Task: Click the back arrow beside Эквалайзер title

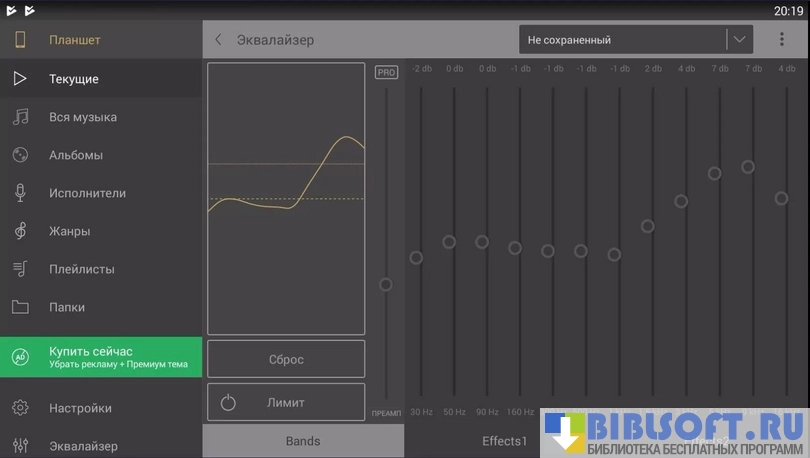Action: 219,40
